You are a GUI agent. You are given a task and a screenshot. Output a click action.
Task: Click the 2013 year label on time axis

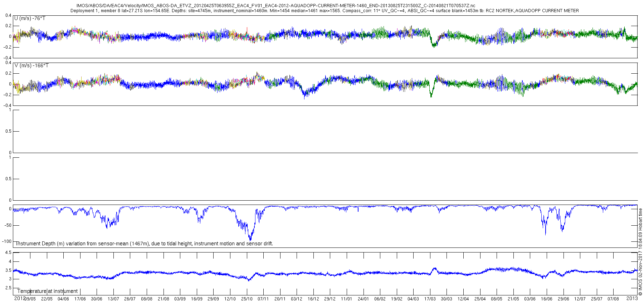pyautogui.click(x=632, y=298)
